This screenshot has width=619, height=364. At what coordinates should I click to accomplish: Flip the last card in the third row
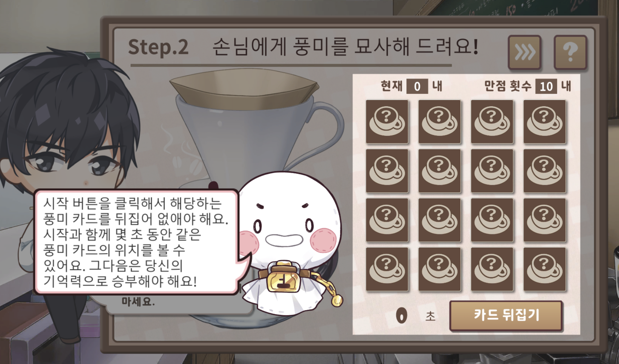tap(545, 220)
